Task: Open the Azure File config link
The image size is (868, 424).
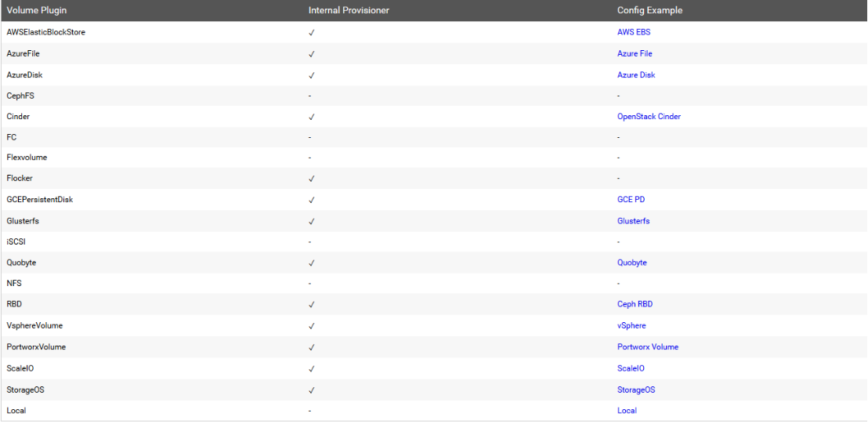Action: coord(635,54)
